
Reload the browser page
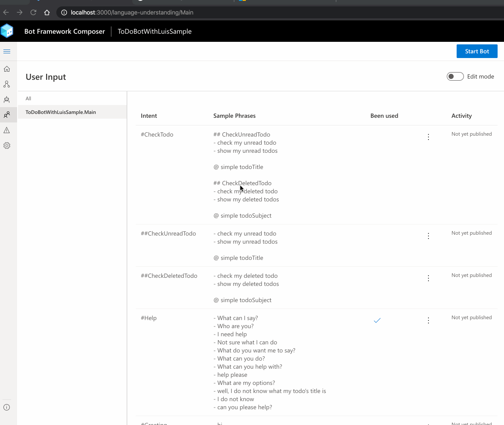tap(33, 12)
